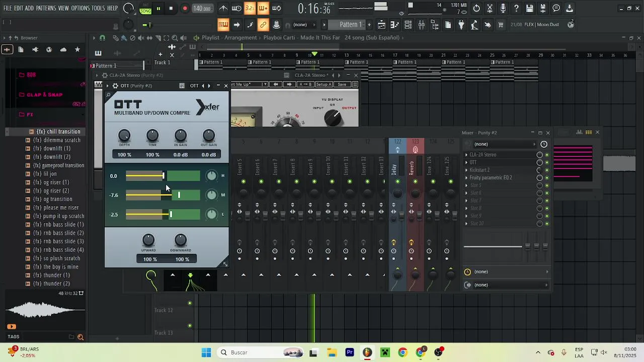The image size is (644, 362).
Task: Open OTT plugin gear settings icon
Action: pyautogui.click(x=115, y=85)
